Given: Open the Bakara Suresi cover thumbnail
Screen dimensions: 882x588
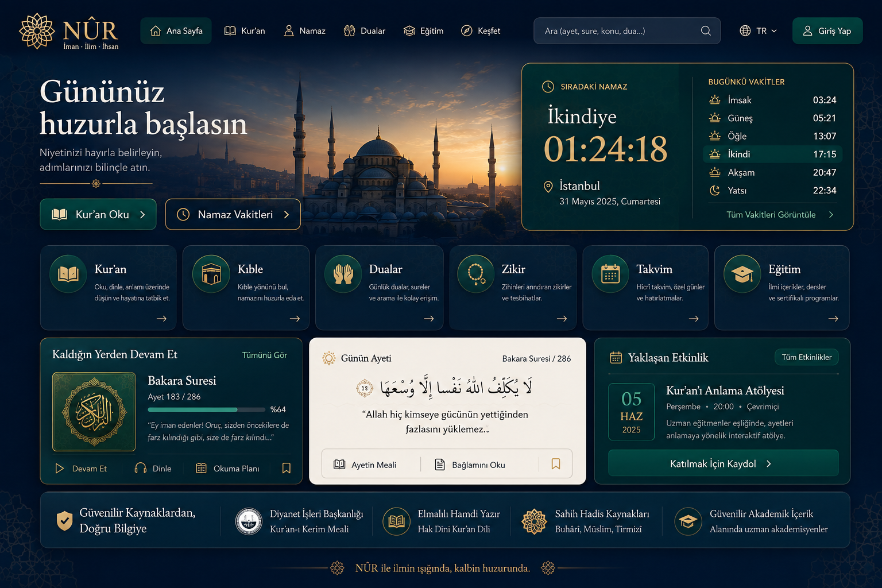Looking at the screenshot, I should click(x=94, y=412).
